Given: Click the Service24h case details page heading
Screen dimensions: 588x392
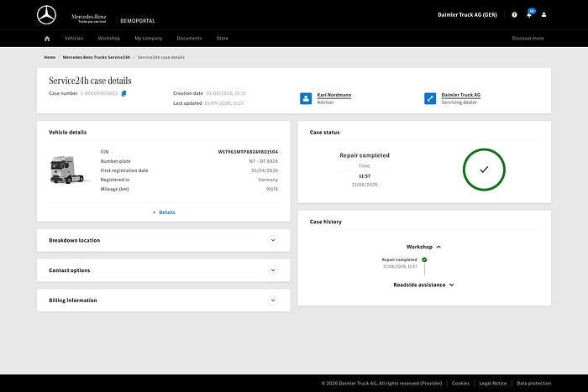Looking at the screenshot, I should (x=91, y=81).
